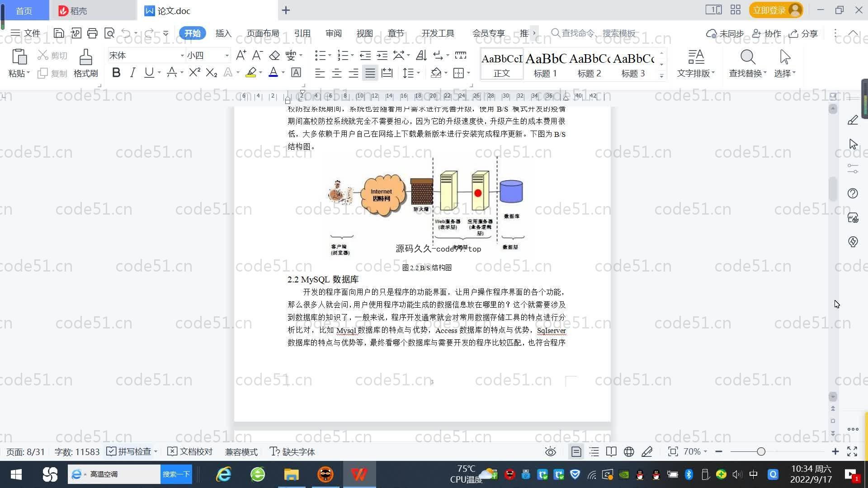868x488 pixels.
Task: Click vertical scrollbar thumb
Action: [x=833, y=189]
